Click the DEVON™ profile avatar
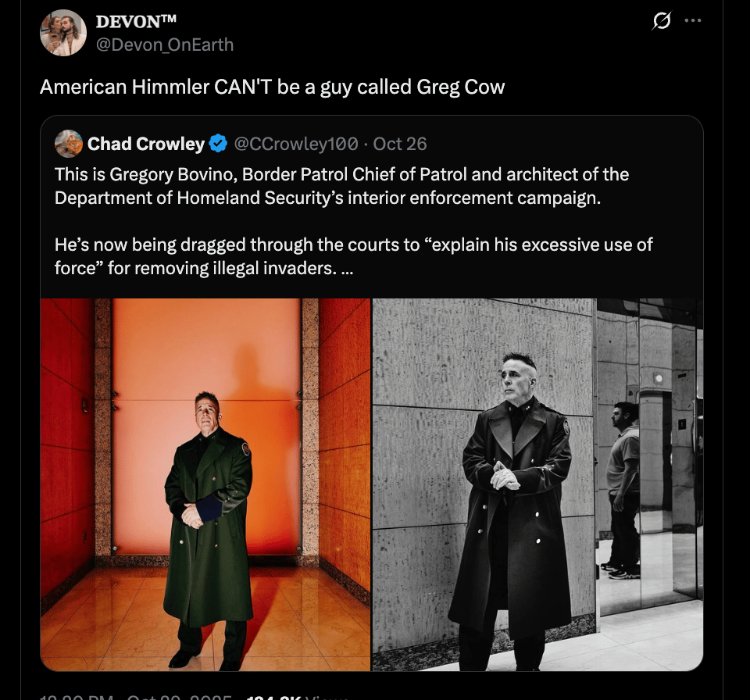This screenshot has width=750, height=700. click(63, 33)
